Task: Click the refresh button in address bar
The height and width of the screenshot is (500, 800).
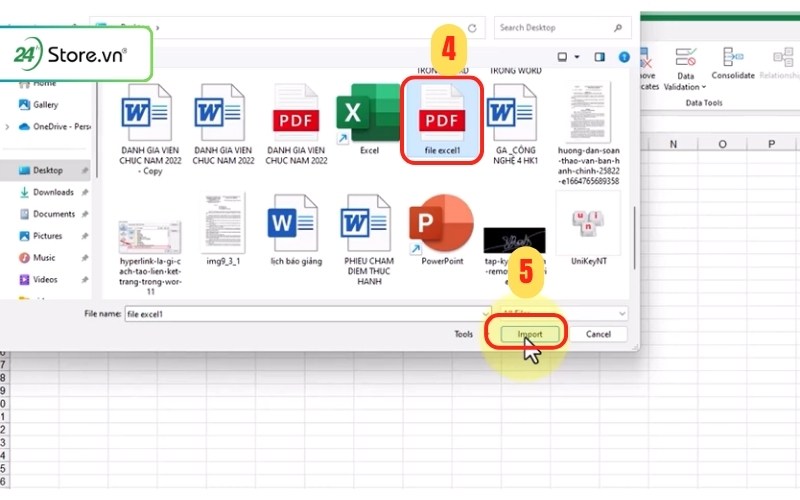Action: 472,28
